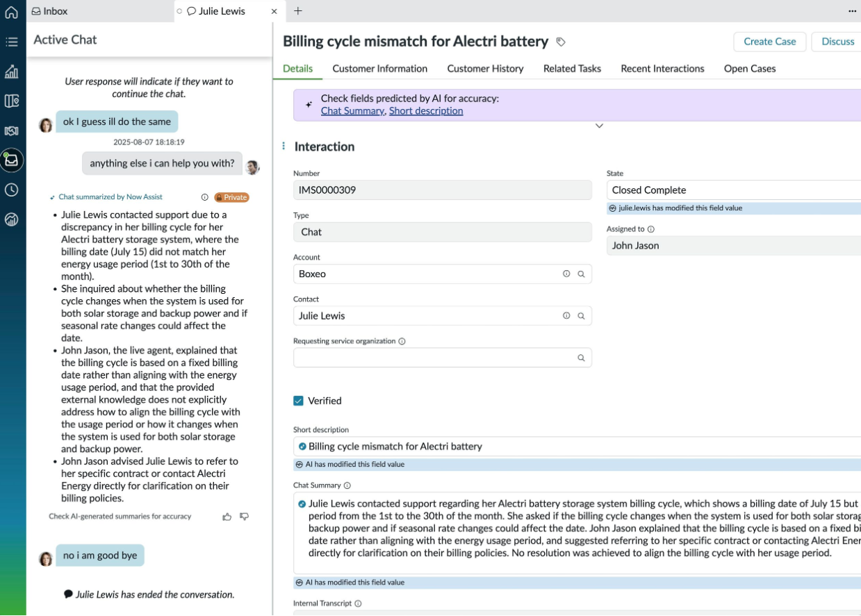This screenshot has width=861, height=616.
Task: Click the thumbs down icon for the summary
Action: (x=244, y=517)
